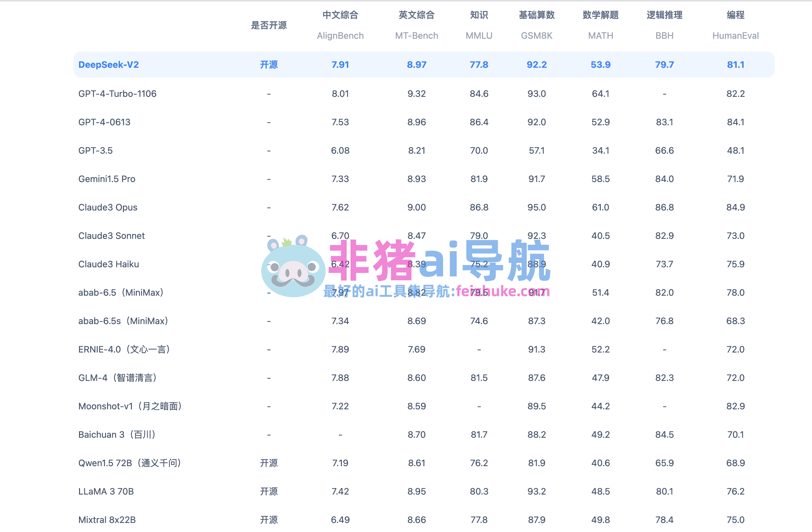This screenshot has height=532, width=812.
Task: Click DeepSeek-V2's 开源 label
Action: (269, 65)
